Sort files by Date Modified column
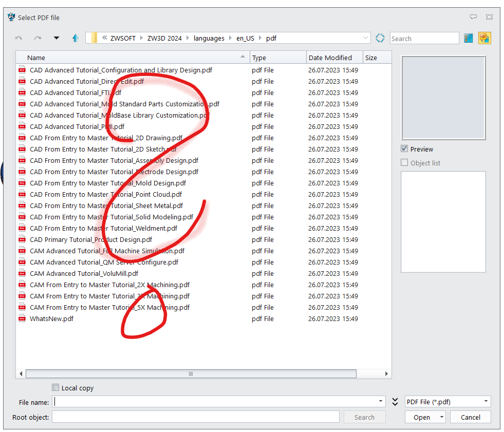 pos(330,58)
